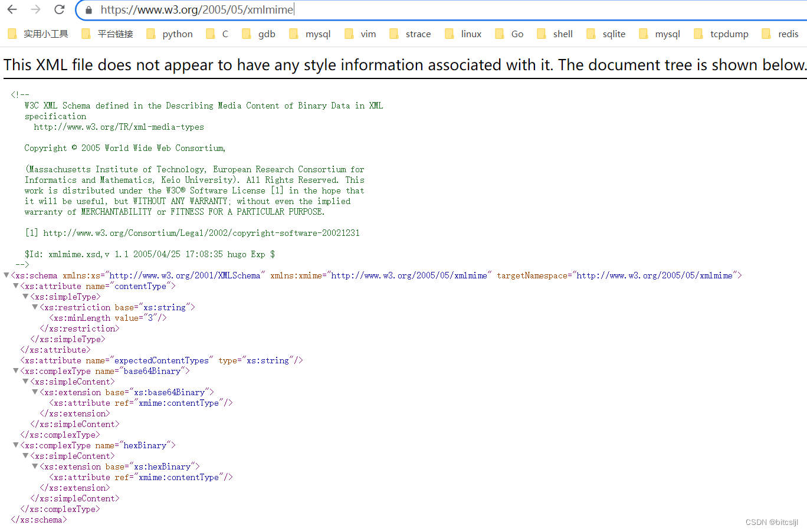Open the mysql bookmark folder beside tcpdump
Viewport: 807px width, 532px height.
[660, 34]
